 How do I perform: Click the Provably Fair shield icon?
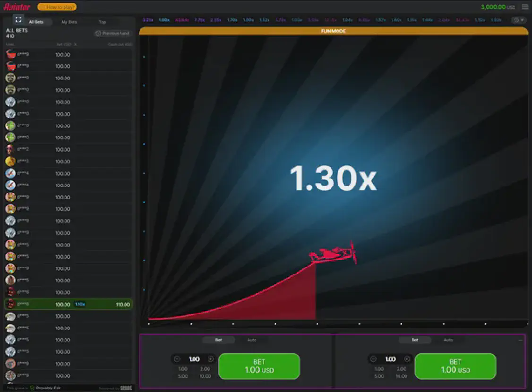pos(33,388)
